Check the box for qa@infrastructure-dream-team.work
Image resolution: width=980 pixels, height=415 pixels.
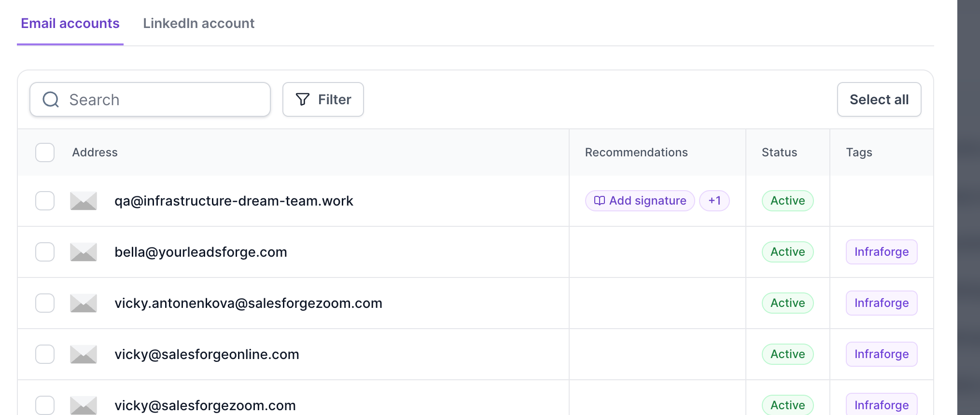pos(45,201)
